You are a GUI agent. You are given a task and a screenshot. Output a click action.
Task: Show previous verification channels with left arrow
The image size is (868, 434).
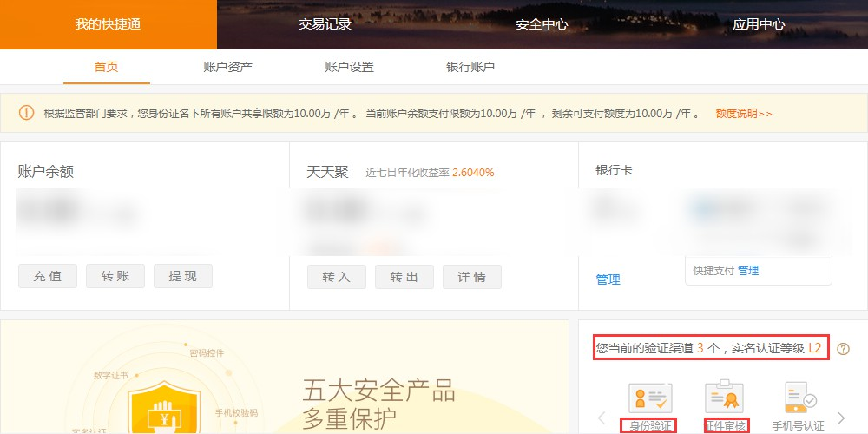click(x=602, y=418)
